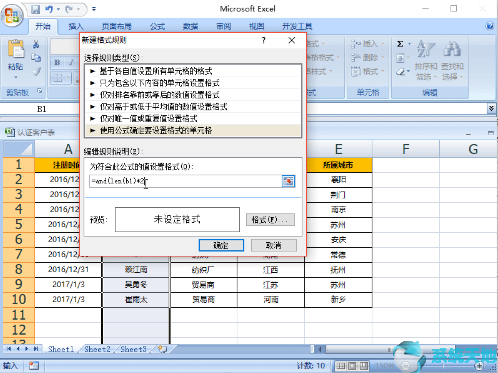Switch to Sheet1 worksheet tab
This screenshot has height=373, width=498.
[x=61, y=349]
